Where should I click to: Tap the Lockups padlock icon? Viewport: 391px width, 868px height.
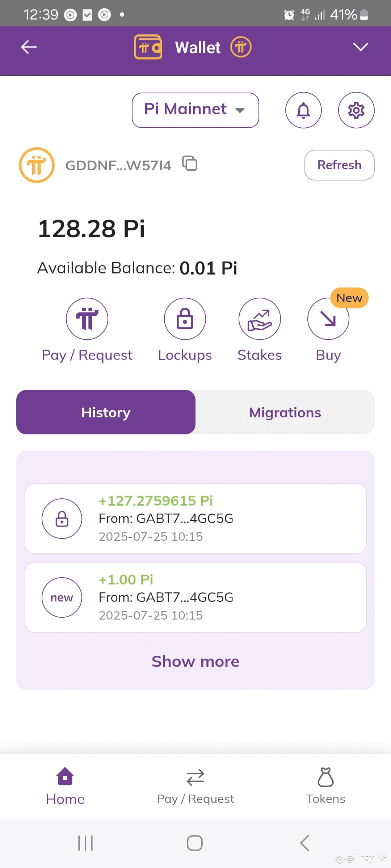[x=185, y=319]
